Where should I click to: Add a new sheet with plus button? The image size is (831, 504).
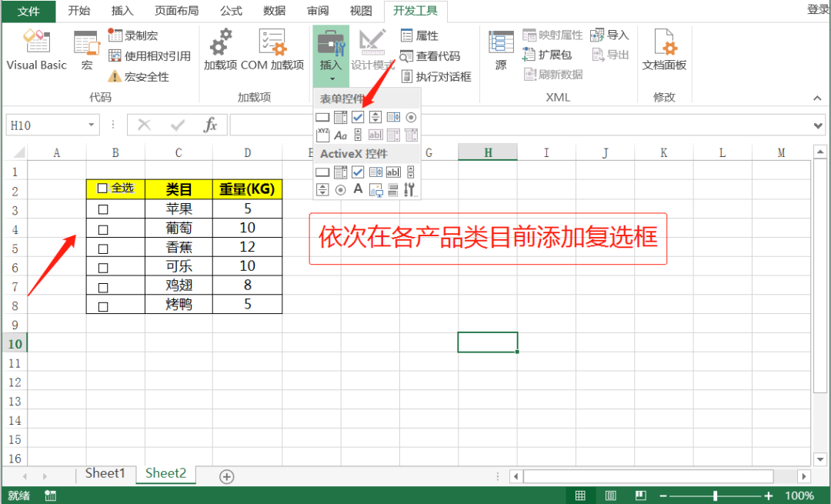[226, 476]
